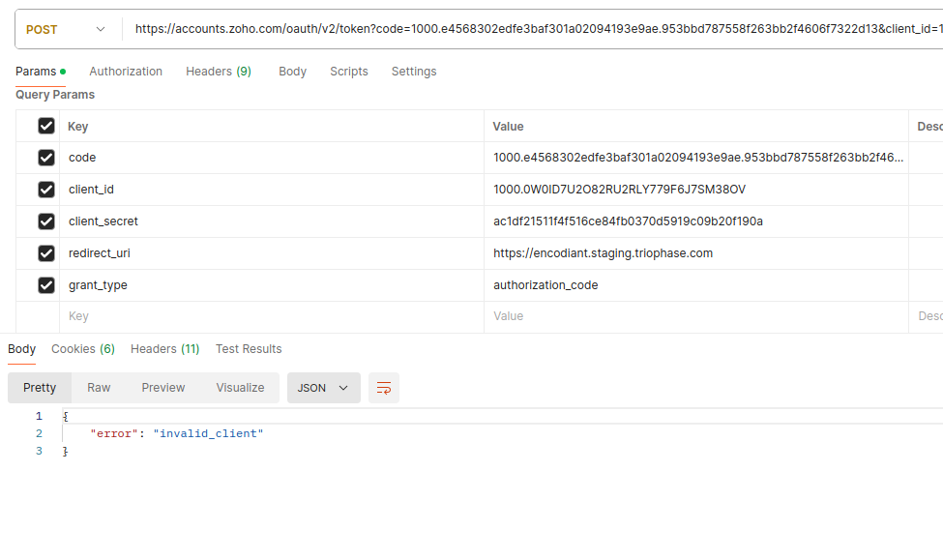The width and height of the screenshot is (943, 560).
Task: Click the empty Key field under grant_type
Action: (x=193, y=315)
